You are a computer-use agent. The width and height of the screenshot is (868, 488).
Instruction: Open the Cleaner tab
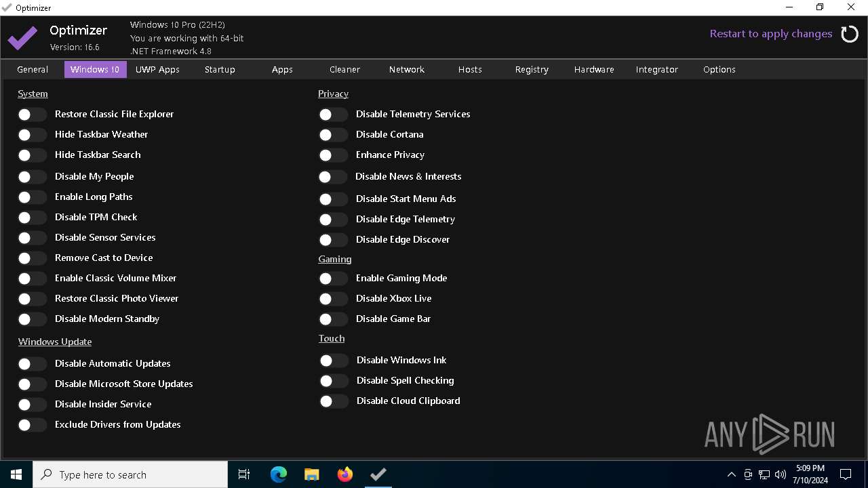[344, 69]
